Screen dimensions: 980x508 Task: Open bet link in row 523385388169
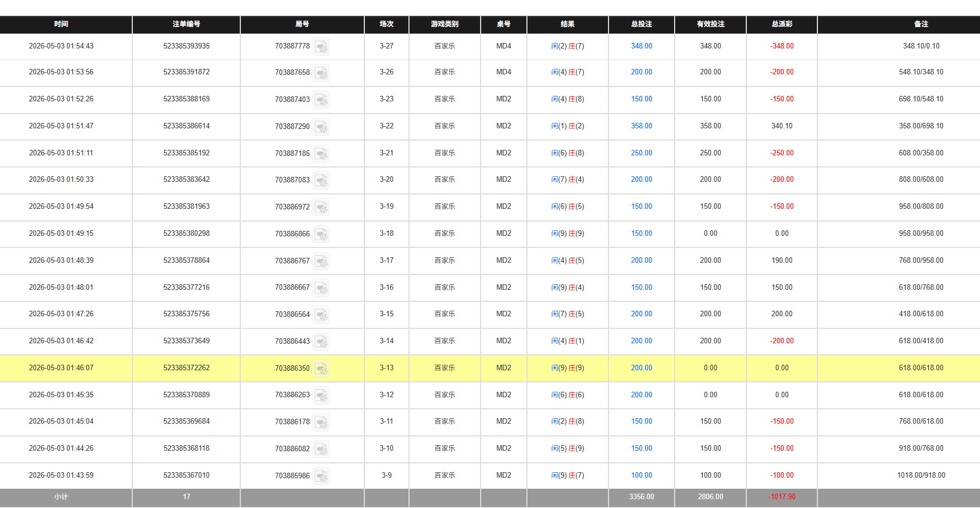(642, 99)
